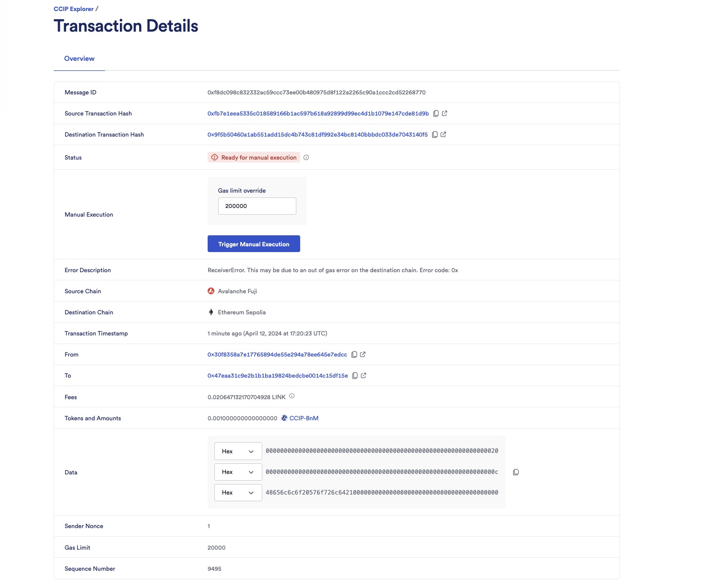Open source transaction hash in external explorer
Viewport: 726px width, 588px height.
[445, 114]
